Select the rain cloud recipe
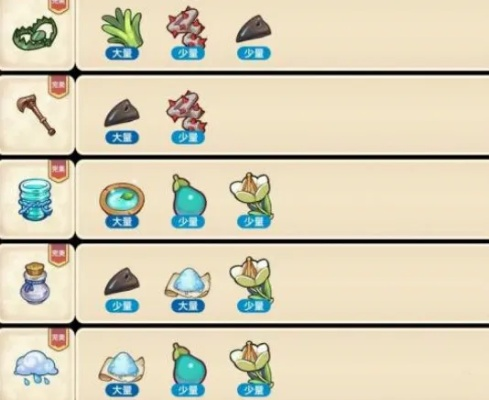 tap(36, 368)
